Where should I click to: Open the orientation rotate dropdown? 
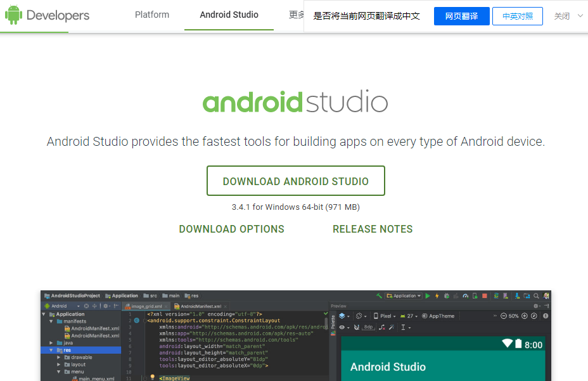[361, 316]
